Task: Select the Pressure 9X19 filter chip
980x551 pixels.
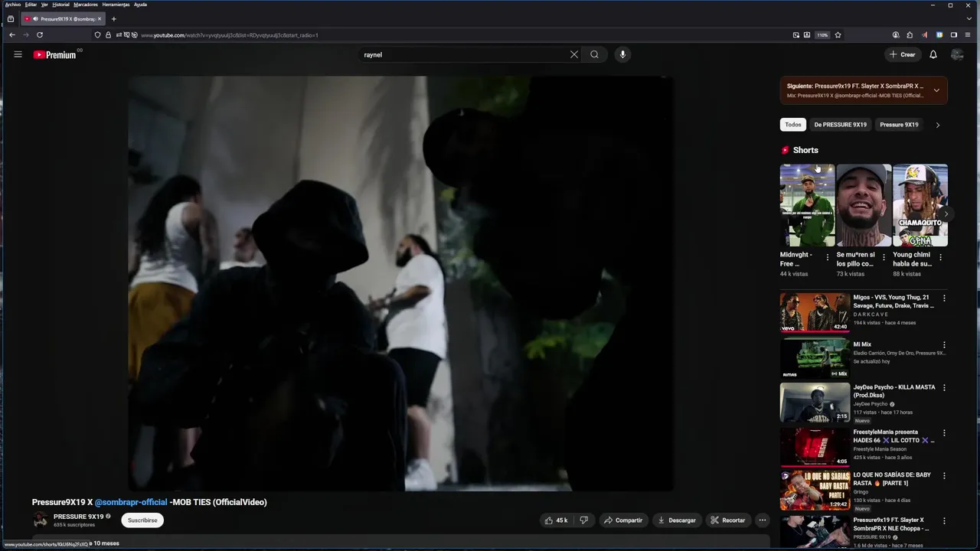Action: click(899, 125)
